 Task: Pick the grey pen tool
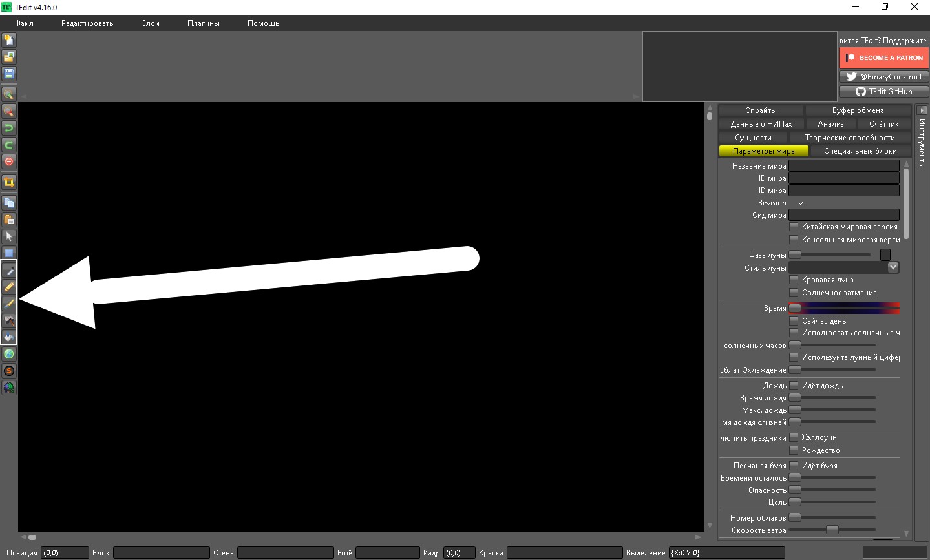(9, 270)
